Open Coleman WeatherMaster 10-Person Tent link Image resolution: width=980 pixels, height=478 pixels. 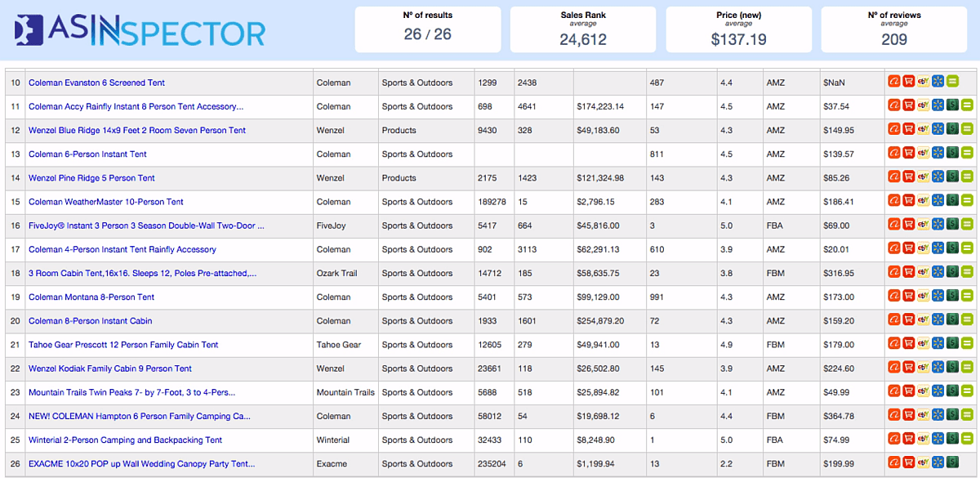pyautogui.click(x=106, y=201)
